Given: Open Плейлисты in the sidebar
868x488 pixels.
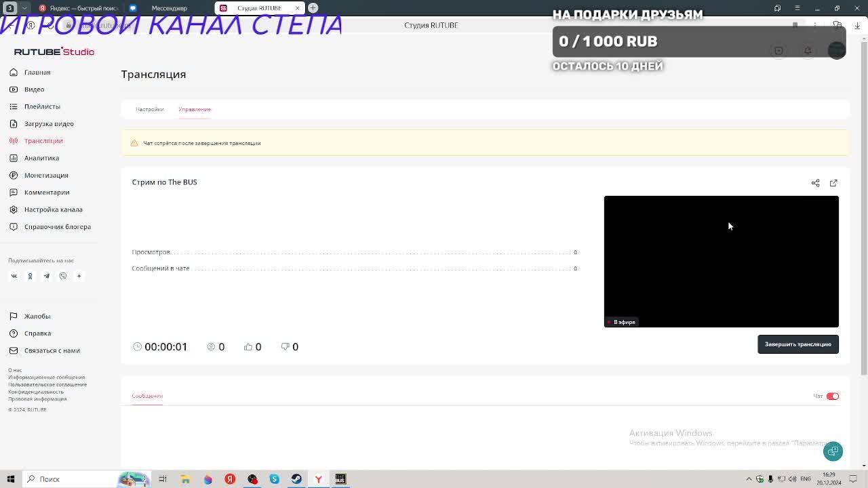Looking at the screenshot, I should 42,106.
